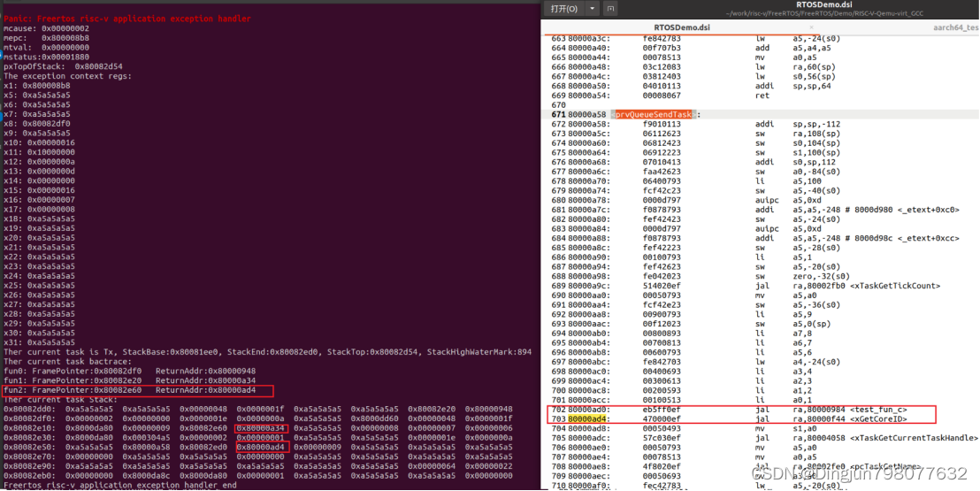Switch to the aarch64_tes tab
Screen dimensions: 980x491
(x=955, y=27)
